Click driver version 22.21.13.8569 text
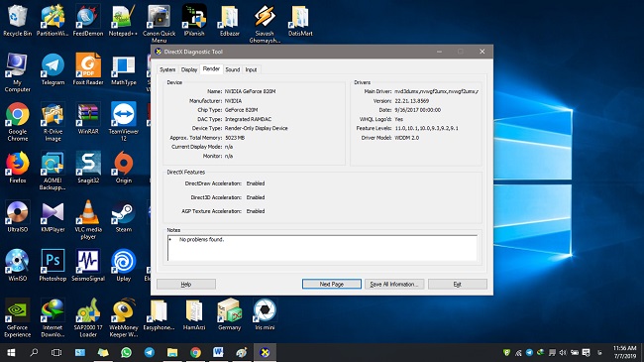The width and height of the screenshot is (644, 362). point(411,101)
